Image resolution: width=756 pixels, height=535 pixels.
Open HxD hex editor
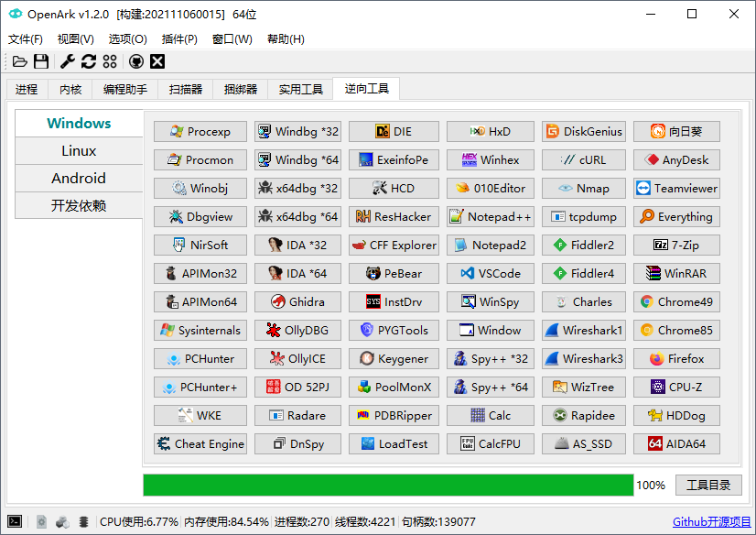(491, 132)
